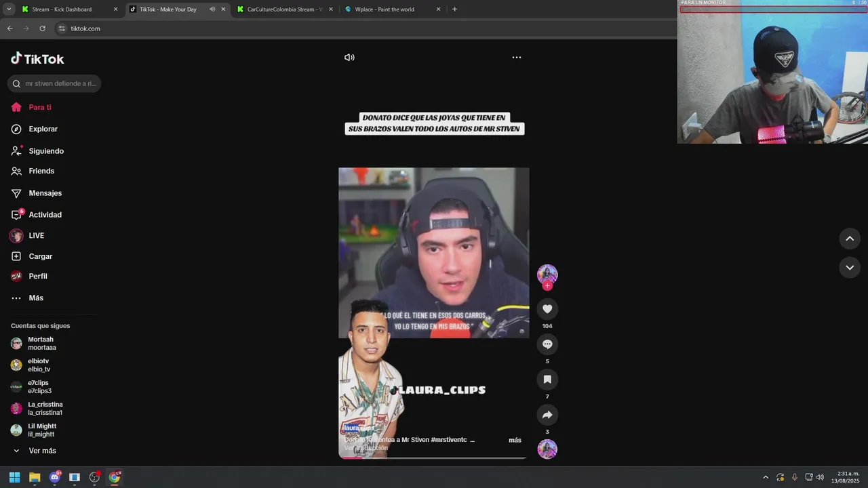The height and width of the screenshot is (488, 868).
Task: Reload the TikTok page
Action: (x=42, y=28)
